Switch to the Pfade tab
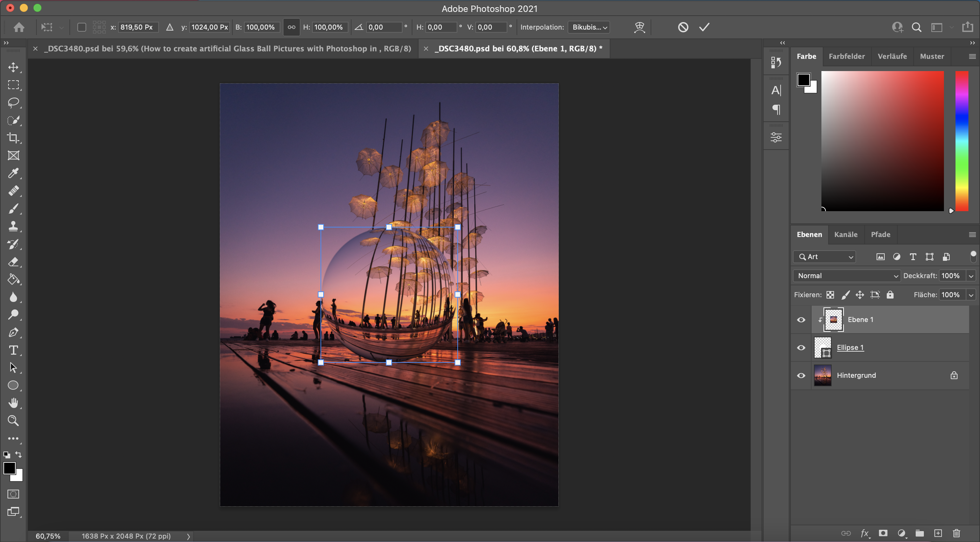Image resolution: width=980 pixels, height=542 pixels. pyautogui.click(x=880, y=235)
